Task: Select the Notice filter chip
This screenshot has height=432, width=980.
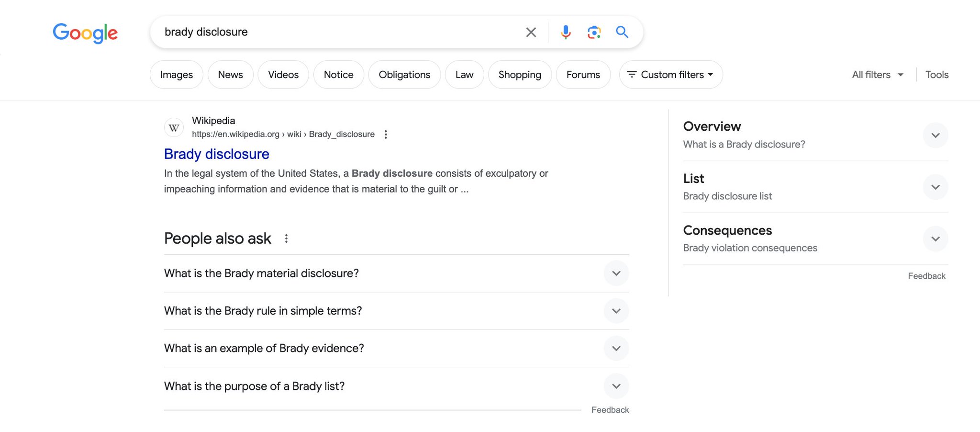Action: point(339,75)
